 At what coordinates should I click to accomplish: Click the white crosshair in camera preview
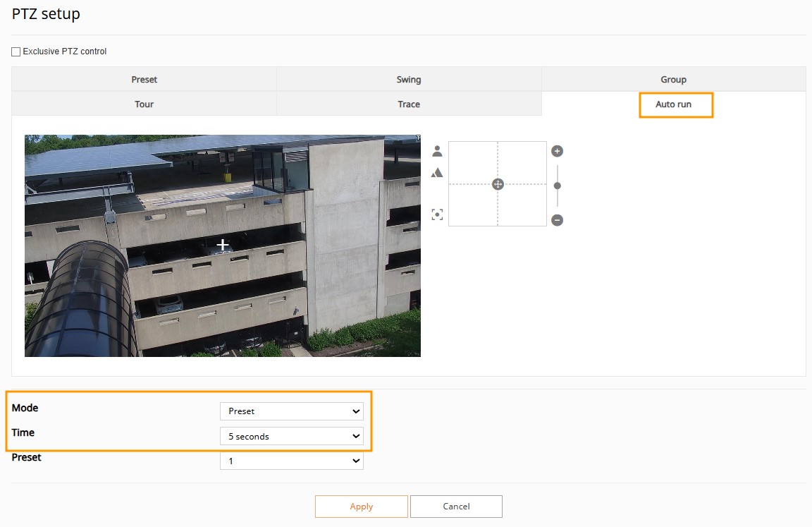223,245
